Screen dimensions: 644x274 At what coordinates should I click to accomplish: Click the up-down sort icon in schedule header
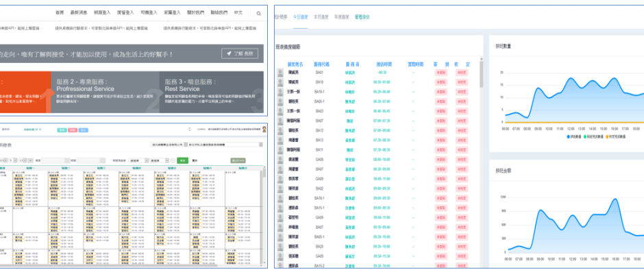tap(189, 128)
